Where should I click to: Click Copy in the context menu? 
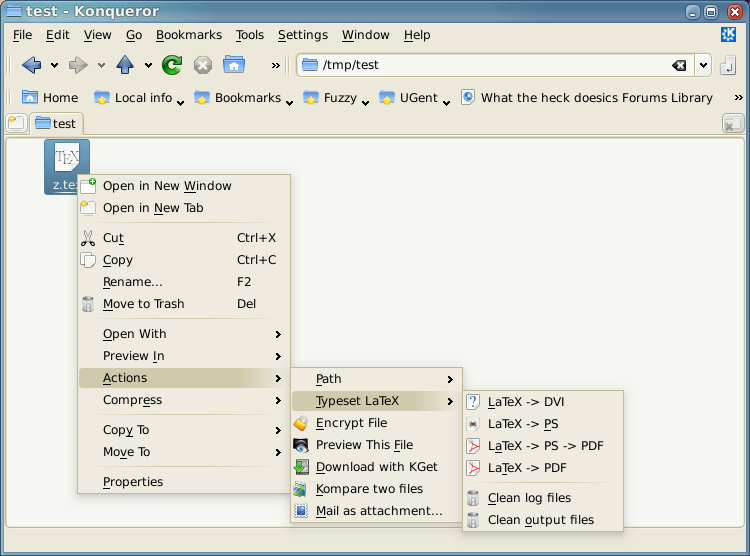tap(184, 260)
